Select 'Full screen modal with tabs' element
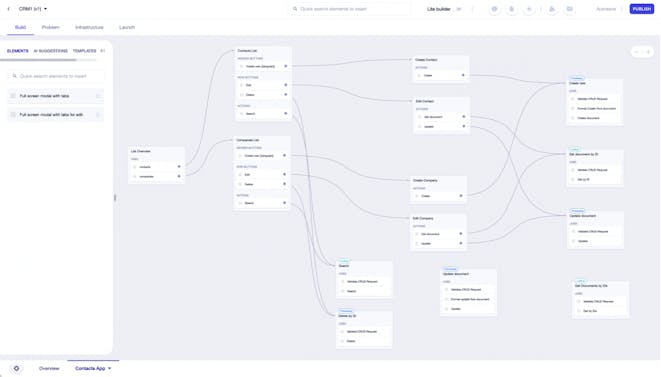 [56, 96]
